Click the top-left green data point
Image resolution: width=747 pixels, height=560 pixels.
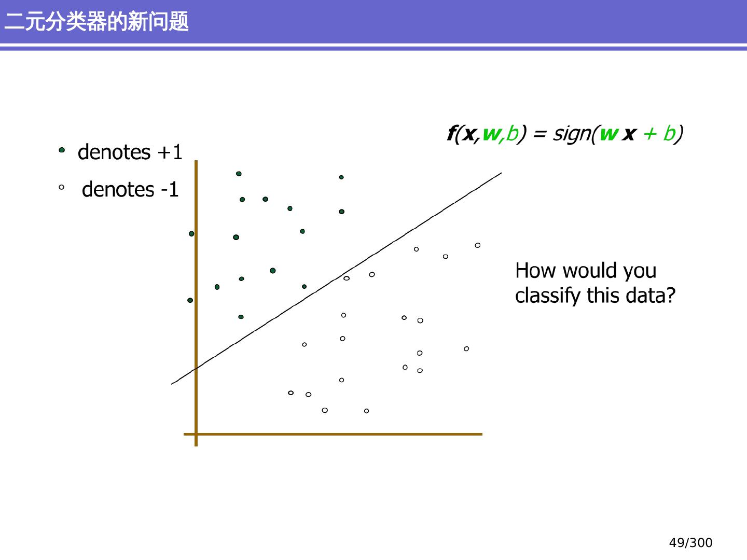tap(239, 174)
